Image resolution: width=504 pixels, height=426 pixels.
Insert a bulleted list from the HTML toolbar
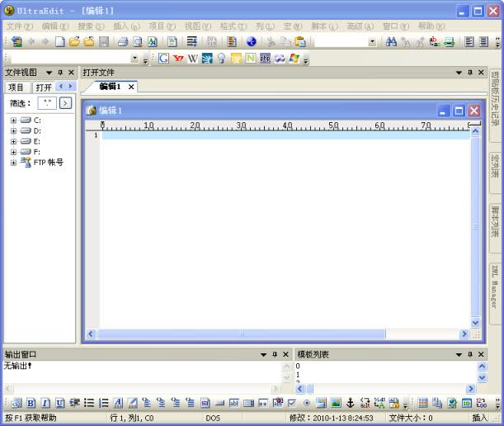pyautogui.click(x=89, y=403)
